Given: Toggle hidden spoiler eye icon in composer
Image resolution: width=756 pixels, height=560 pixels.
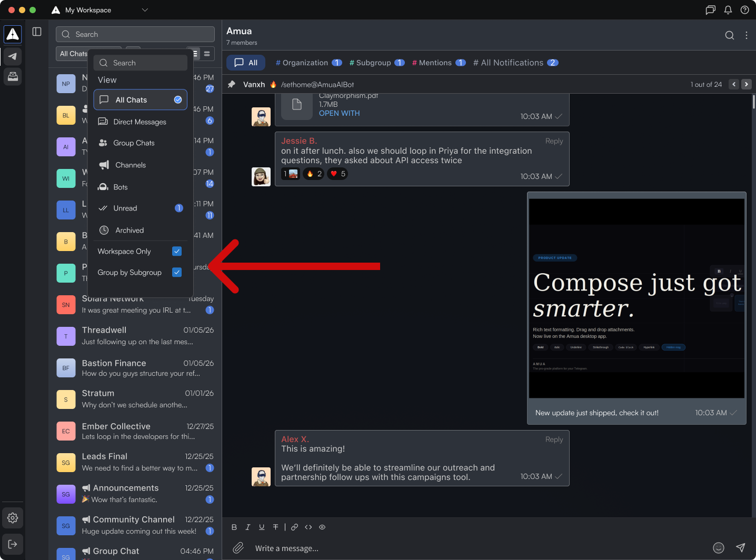Looking at the screenshot, I should (x=322, y=527).
